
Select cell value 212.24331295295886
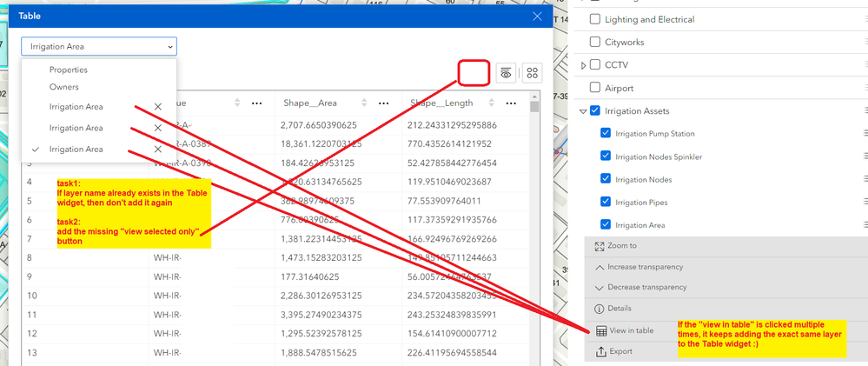[x=452, y=125]
